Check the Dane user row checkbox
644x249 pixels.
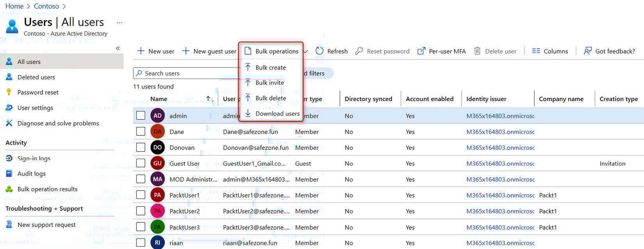click(141, 131)
